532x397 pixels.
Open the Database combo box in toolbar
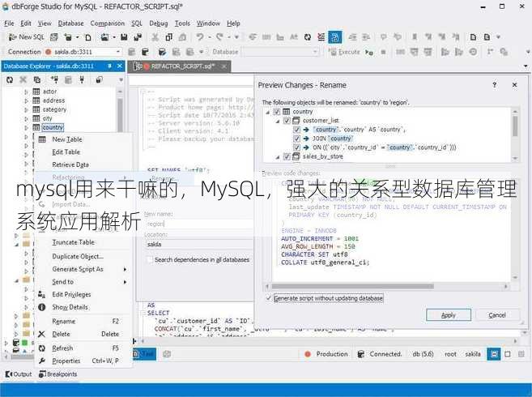coord(281,52)
